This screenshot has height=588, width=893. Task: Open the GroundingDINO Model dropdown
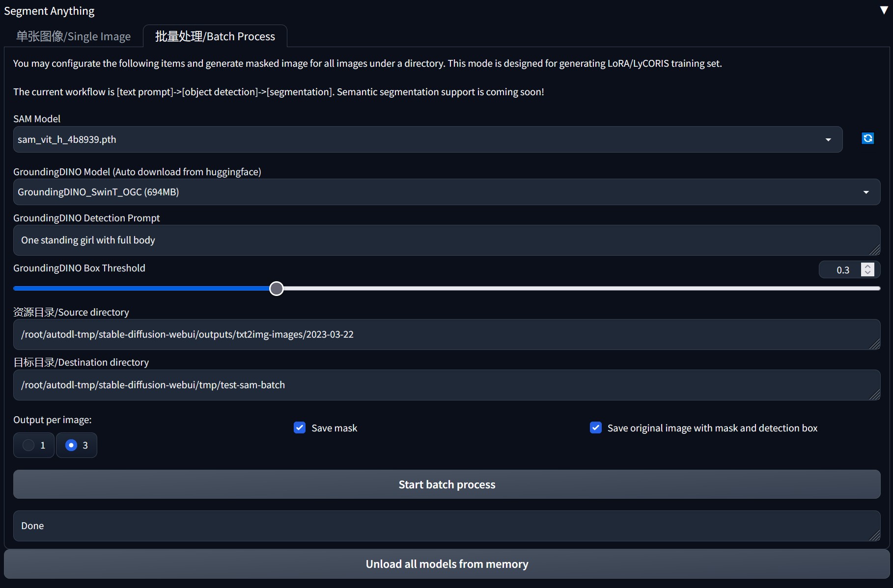click(x=866, y=192)
